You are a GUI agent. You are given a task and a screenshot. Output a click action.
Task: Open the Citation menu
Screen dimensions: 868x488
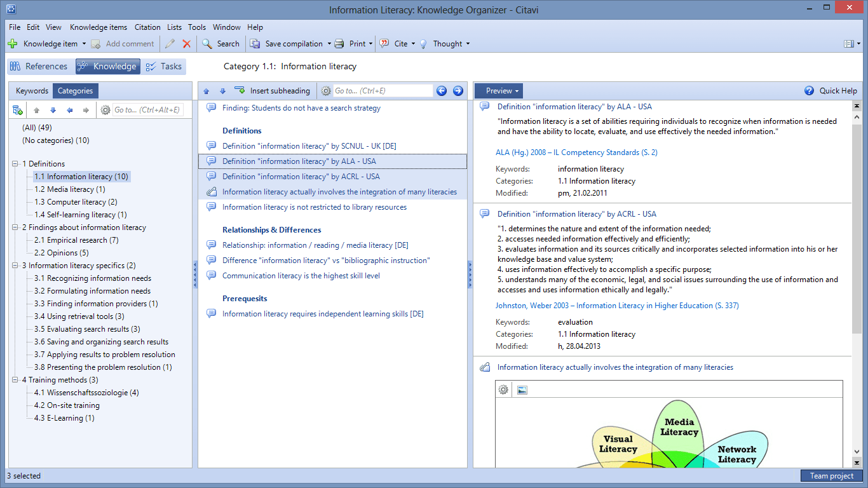tap(147, 27)
